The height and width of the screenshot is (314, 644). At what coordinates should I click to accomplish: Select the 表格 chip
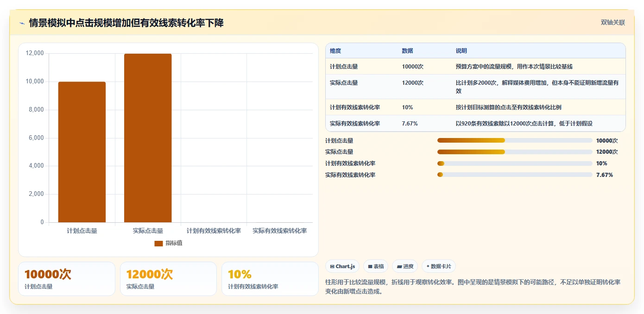(x=376, y=266)
